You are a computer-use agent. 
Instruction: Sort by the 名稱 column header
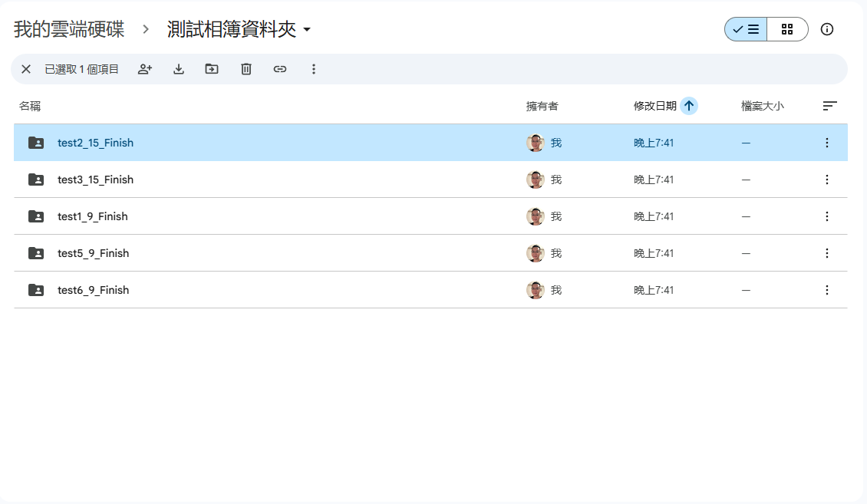coord(30,106)
